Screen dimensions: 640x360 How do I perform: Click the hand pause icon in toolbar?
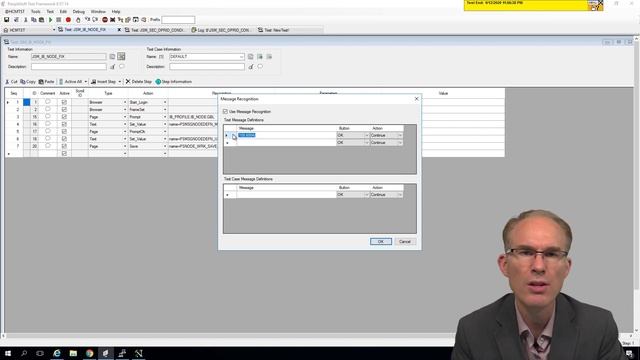point(78,20)
